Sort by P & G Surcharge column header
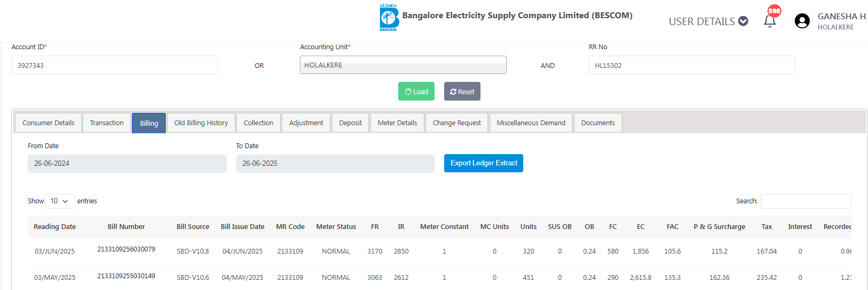 pos(719,227)
